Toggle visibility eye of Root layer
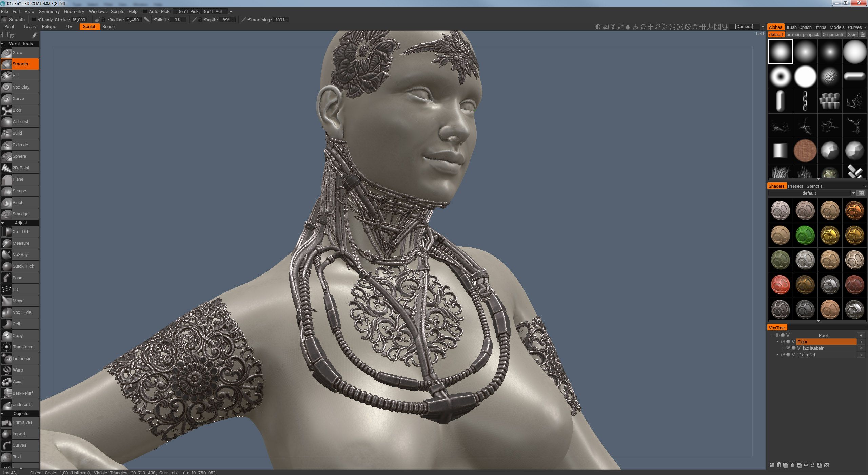868x475 pixels. pyautogui.click(x=777, y=335)
